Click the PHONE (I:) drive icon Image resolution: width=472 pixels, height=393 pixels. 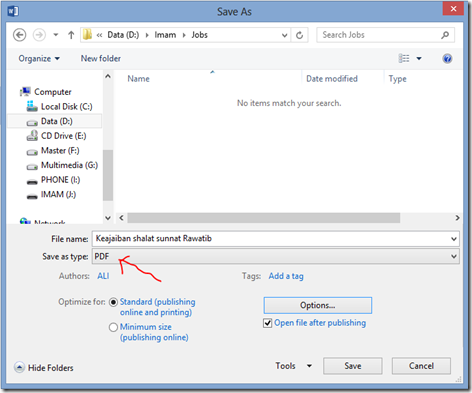pos(32,182)
